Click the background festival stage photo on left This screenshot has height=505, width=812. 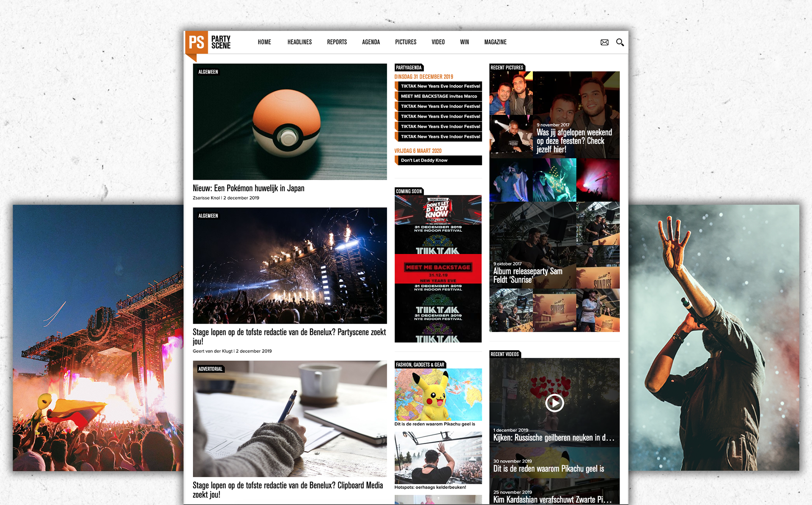(x=98, y=338)
